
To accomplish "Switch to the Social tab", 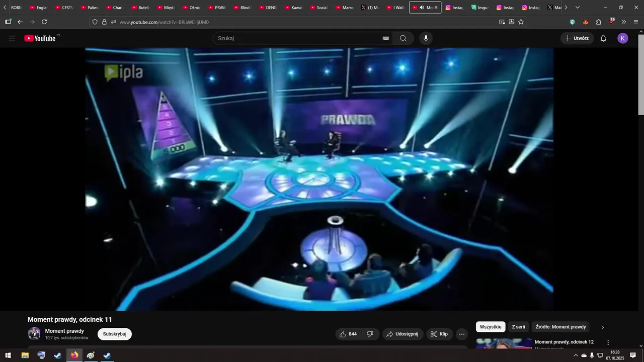I will click(318, 8).
